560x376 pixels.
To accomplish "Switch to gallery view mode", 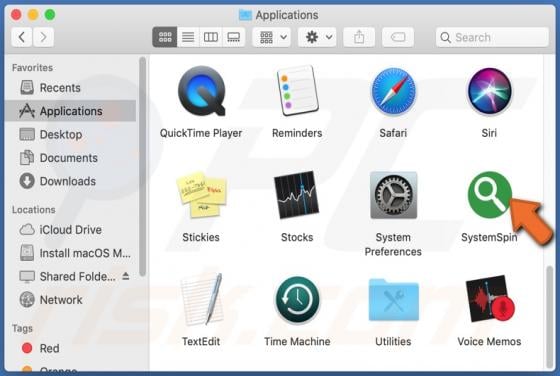I will click(234, 37).
